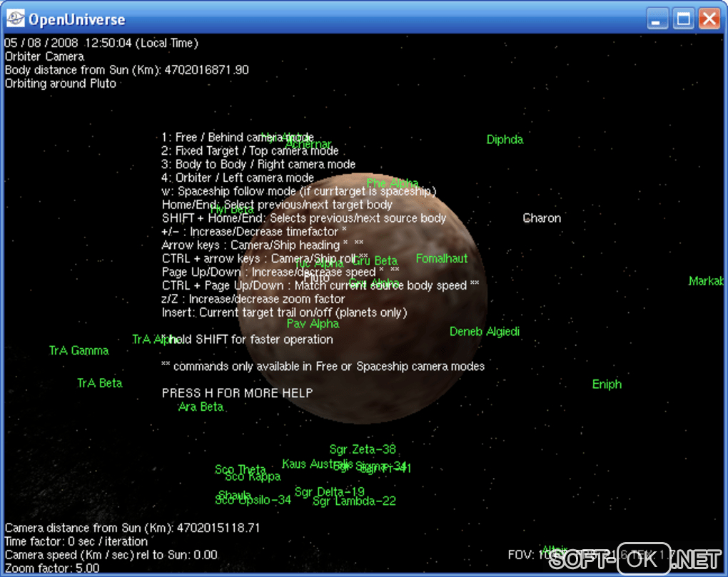Click the Sgr Zeta-38 star label
Image resolution: width=728 pixels, height=577 pixels.
(x=363, y=449)
